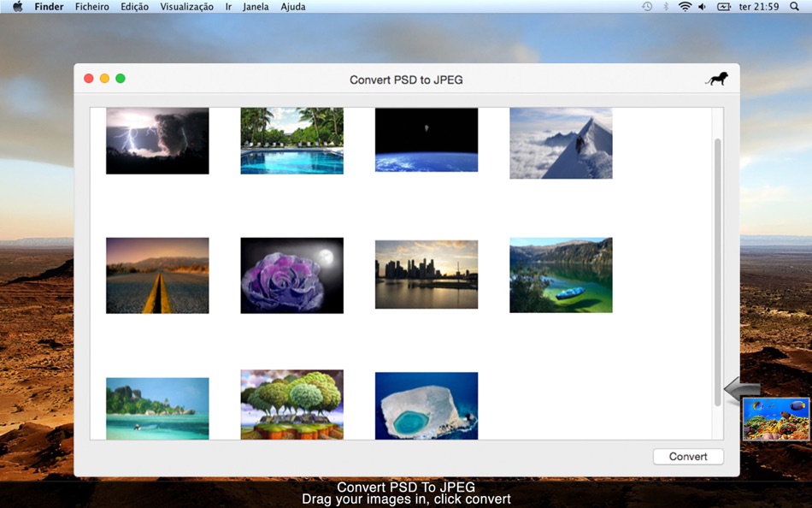Click the Wi-Fi status icon
The image size is (812, 508).
tap(685, 7)
